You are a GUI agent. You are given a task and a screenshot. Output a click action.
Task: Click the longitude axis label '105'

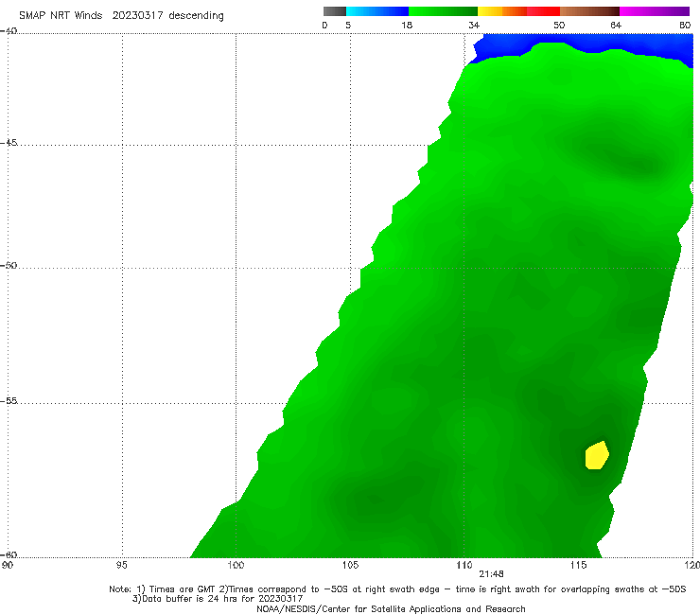click(x=350, y=566)
